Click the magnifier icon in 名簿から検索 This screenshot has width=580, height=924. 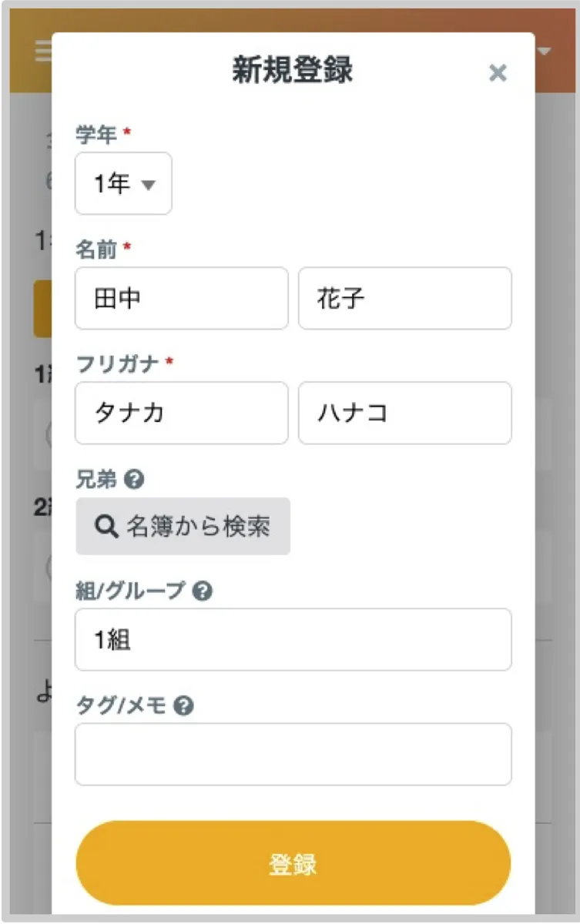(x=105, y=526)
